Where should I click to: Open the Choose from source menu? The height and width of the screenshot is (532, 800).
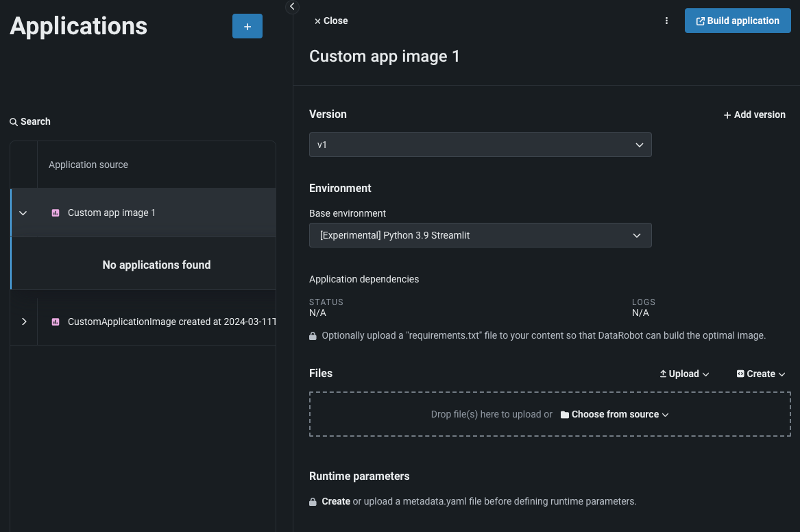614,415
